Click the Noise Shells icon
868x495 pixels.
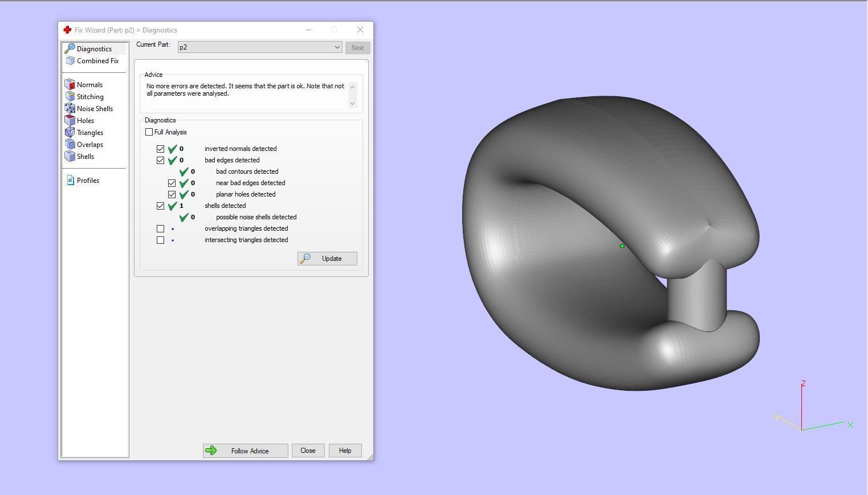[x=70, y=109]
